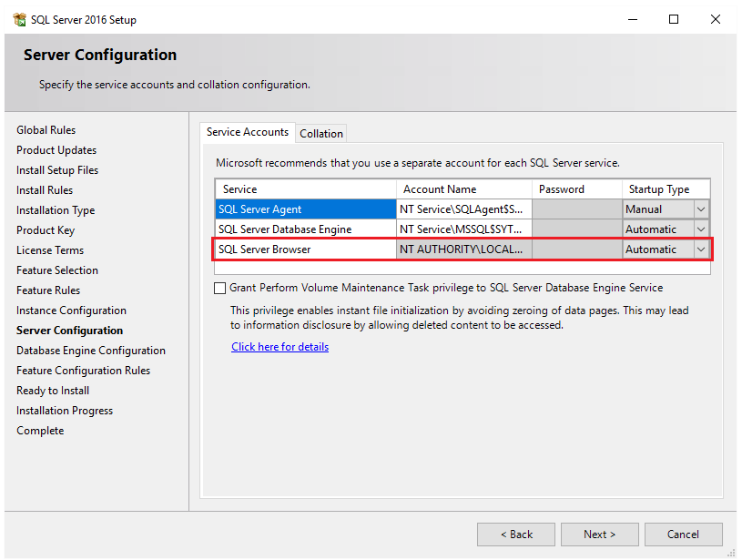Click the Startup Type column header

[666, 189]
